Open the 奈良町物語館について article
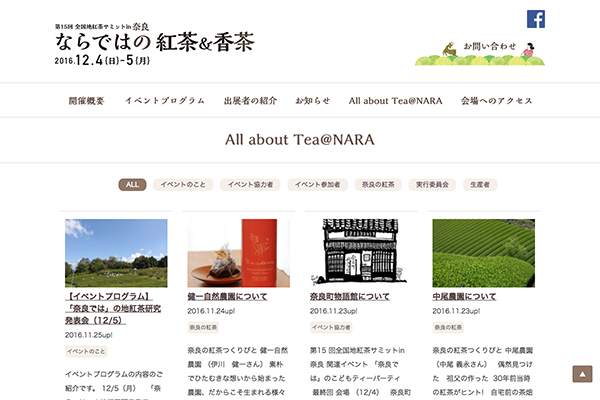Image resolution: width=600 pixels, height=400 pixels. click(350, 297)
